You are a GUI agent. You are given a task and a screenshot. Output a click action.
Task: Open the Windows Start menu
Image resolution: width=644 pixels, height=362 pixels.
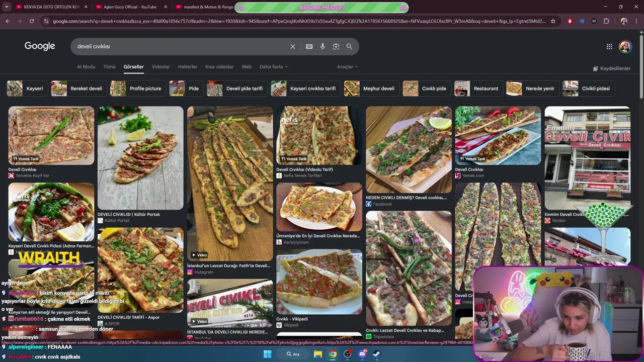(x=267, y=354)
